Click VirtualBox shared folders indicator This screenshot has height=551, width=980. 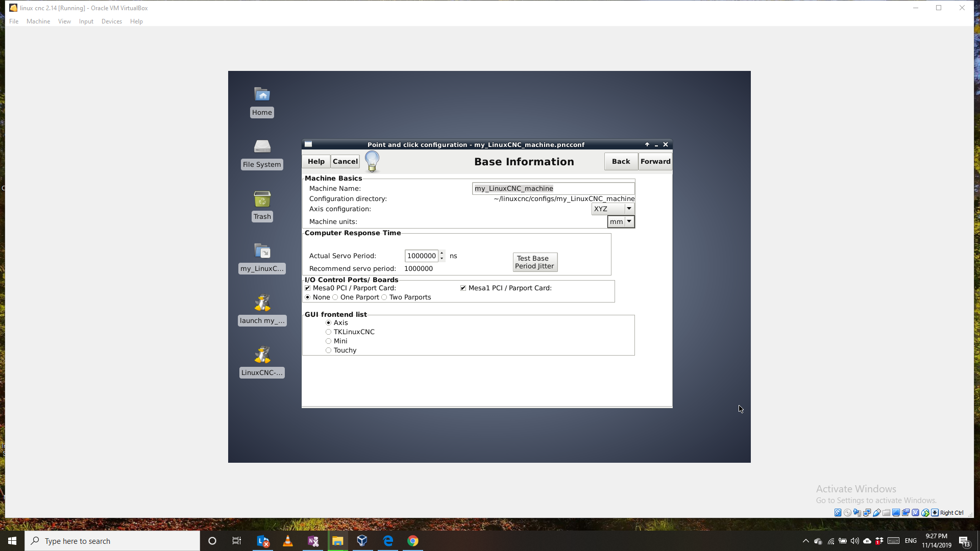[886, 513]
